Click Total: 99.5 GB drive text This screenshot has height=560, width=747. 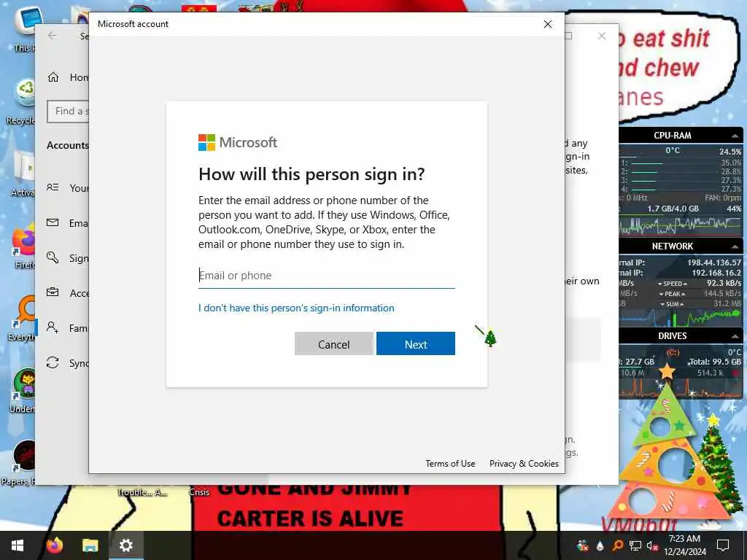[715, 362]
